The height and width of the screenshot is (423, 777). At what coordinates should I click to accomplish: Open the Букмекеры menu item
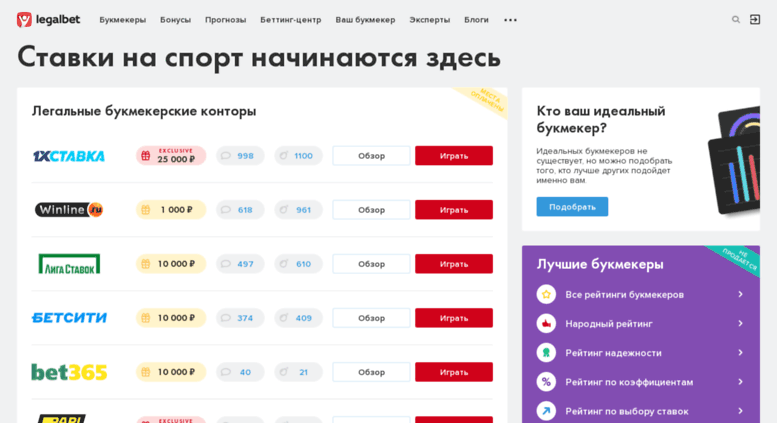click(x=122, y=20)
